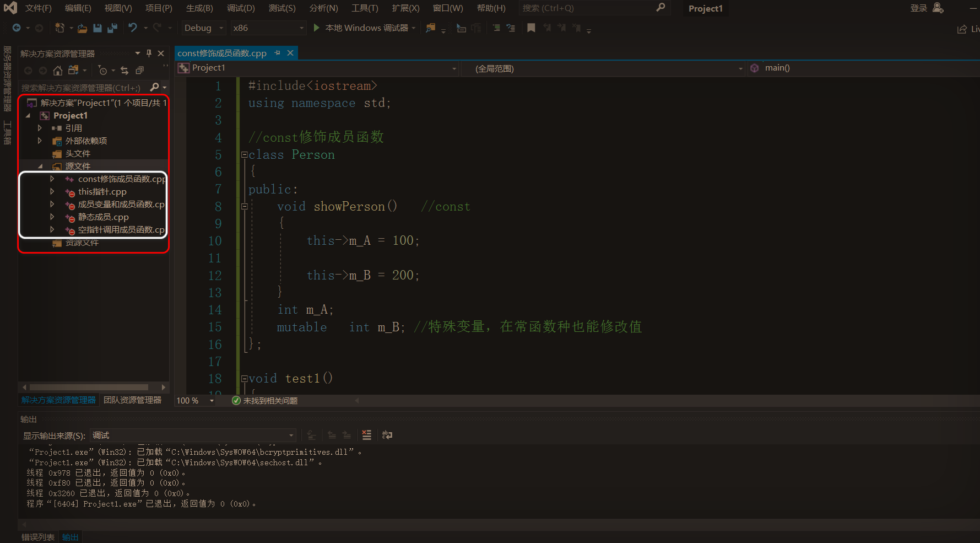Open the 调试(D) menu
Screen dimensions: 980x543
click(x=241, y=8)
